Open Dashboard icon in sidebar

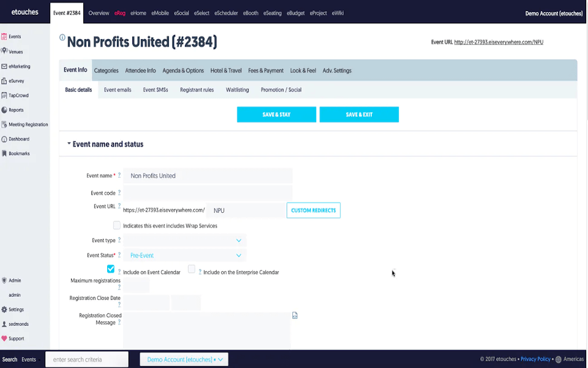[x=4, y=139]
